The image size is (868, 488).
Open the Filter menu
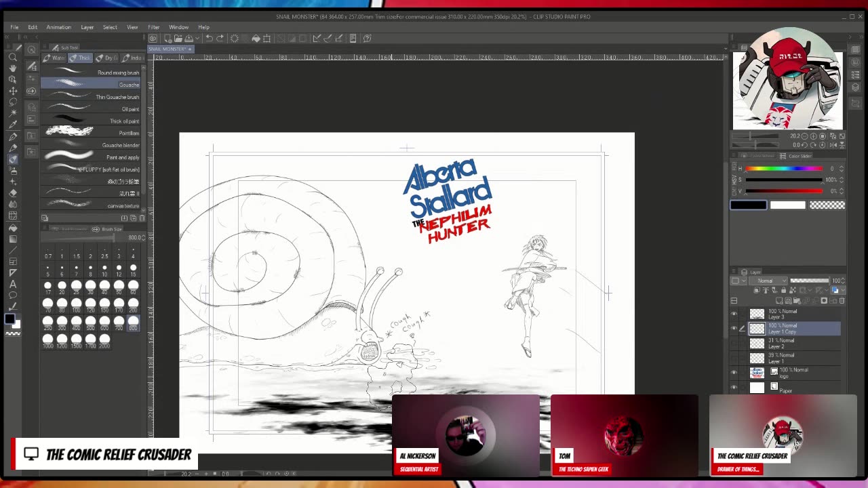[154, 27]
